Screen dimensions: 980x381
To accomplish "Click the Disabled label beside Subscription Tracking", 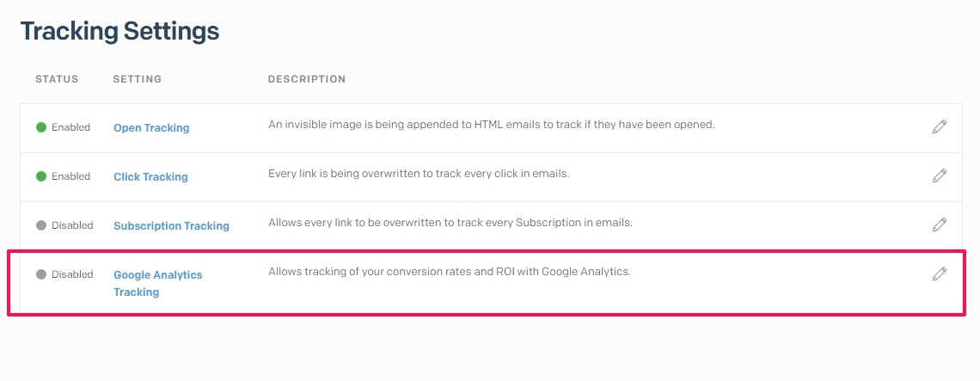I will click(72, 225).
